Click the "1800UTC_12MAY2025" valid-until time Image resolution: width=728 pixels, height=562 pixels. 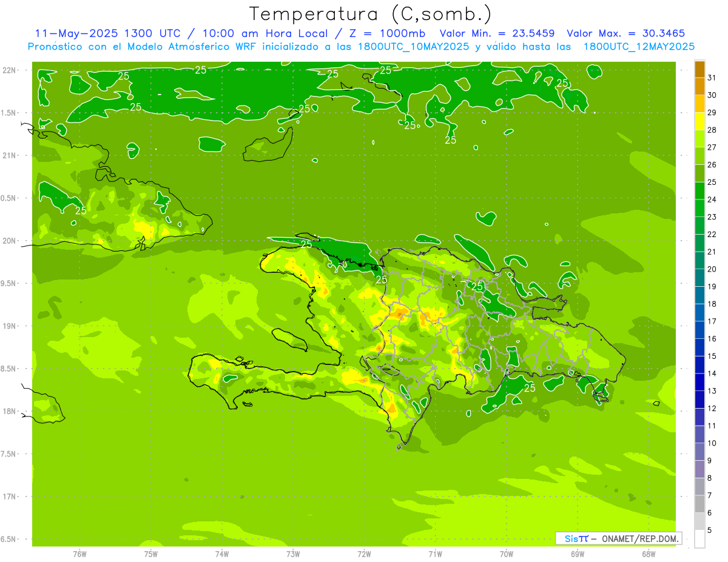click(x=639, y=47)
